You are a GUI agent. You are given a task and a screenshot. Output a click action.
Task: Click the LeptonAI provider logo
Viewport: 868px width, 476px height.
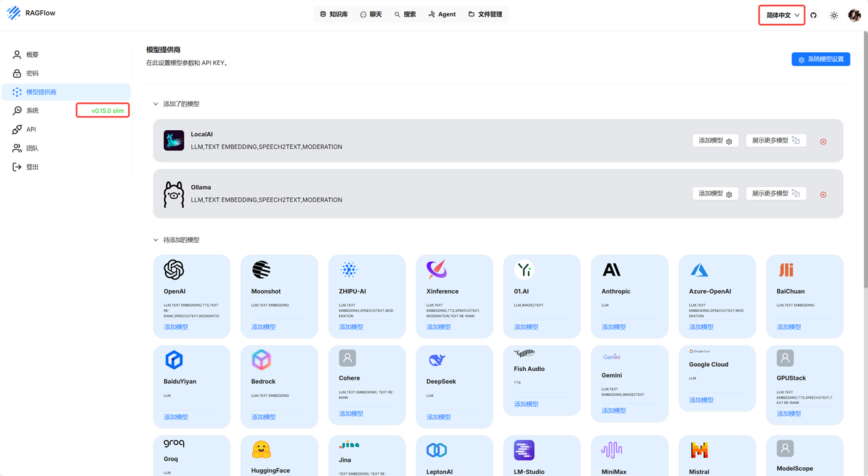437,450
